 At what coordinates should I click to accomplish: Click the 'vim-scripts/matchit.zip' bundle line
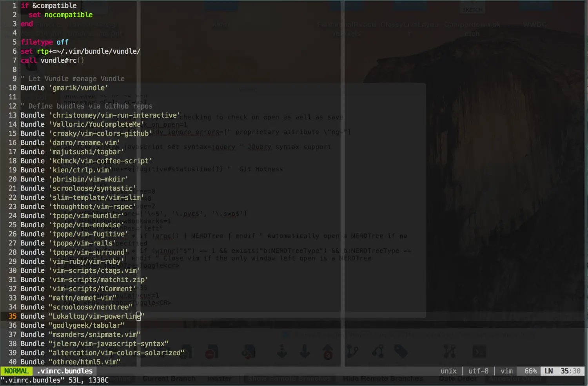(84, 280)
